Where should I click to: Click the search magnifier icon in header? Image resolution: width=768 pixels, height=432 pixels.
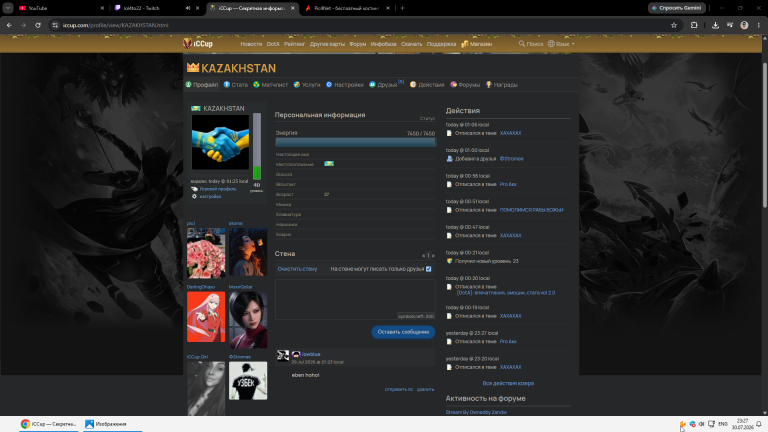[522, 44]
